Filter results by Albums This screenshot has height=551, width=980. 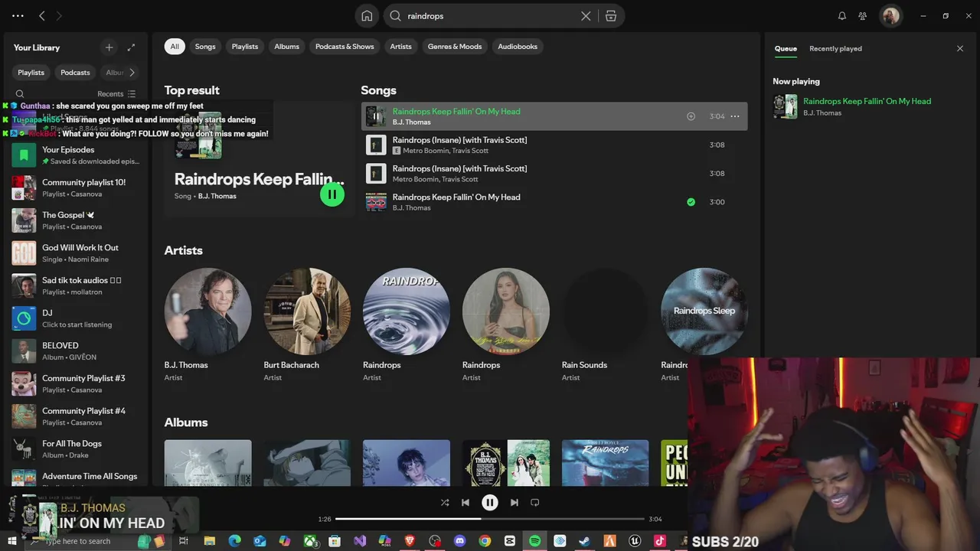286,47
